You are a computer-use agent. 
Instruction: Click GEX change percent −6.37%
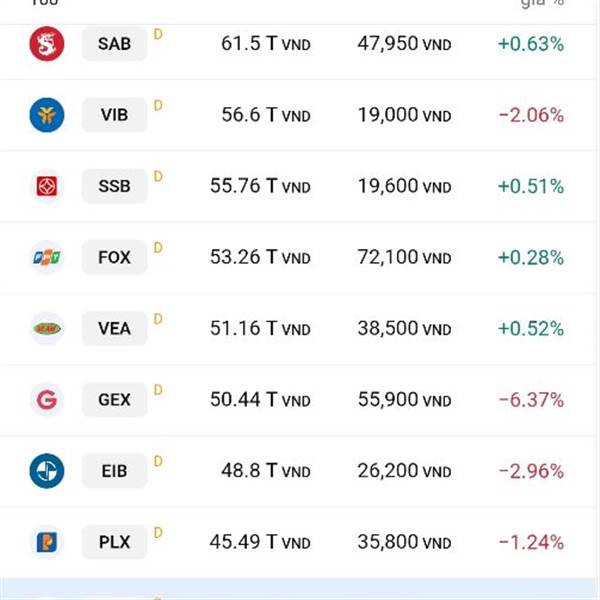click(531, 400)
